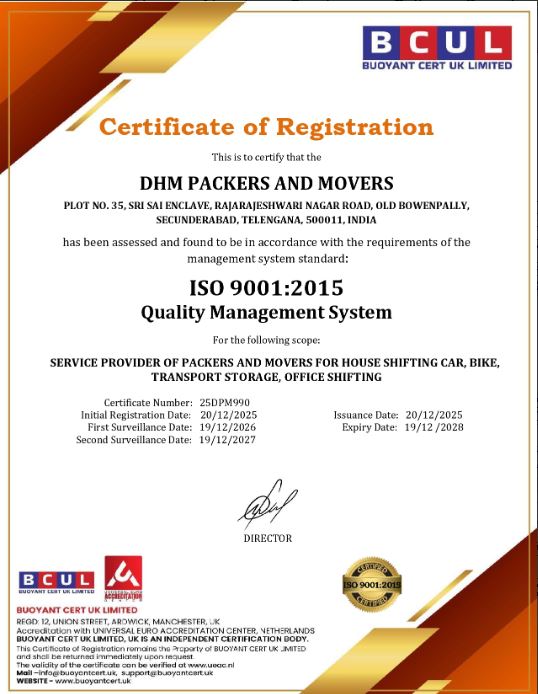Click the scope line 'SERVICE PROVIDER OF PACKERS AND MOVERS'
Viewport: 538px width, 694px height.
275,362
